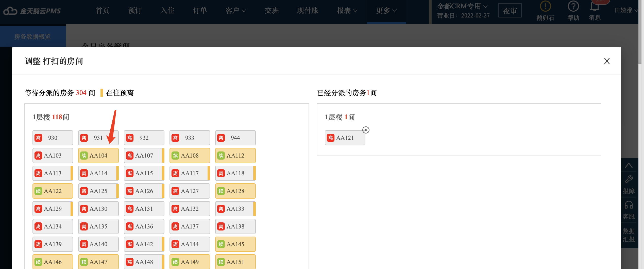Image resolution: width=644 pixels, height=269 pixels.
Task: Expand the 金都CRM专用 hotel selector
Action: pyautogui.click(x=462, y=6)
